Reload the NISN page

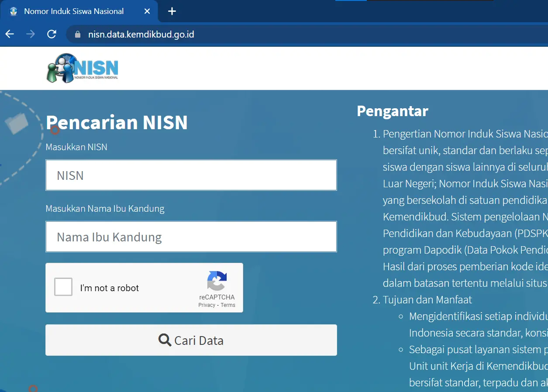[x=52, y=34]
